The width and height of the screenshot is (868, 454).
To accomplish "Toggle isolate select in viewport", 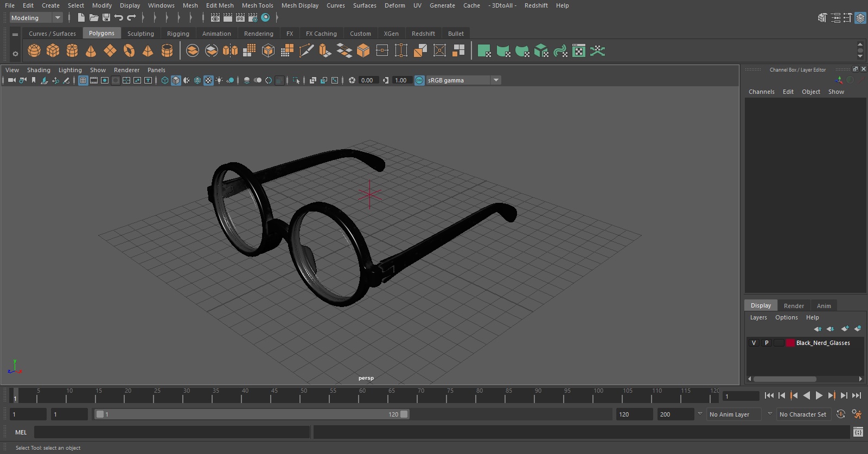I will click(x=296, y=80).
